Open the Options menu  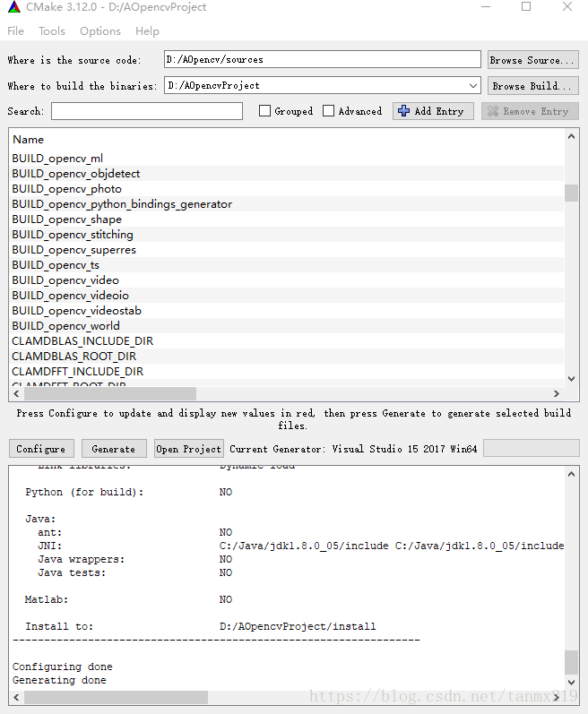pyautogui.click(x=100, y=31)
